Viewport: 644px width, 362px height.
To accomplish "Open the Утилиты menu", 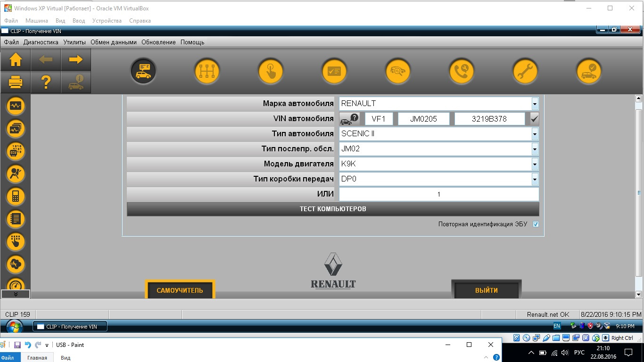I will point(74,42).
